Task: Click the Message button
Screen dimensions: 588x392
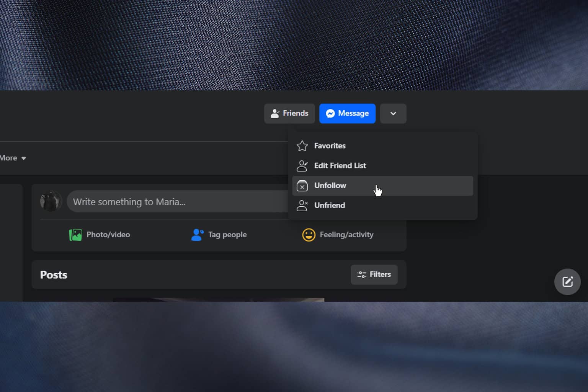Action: pos(347,113)
